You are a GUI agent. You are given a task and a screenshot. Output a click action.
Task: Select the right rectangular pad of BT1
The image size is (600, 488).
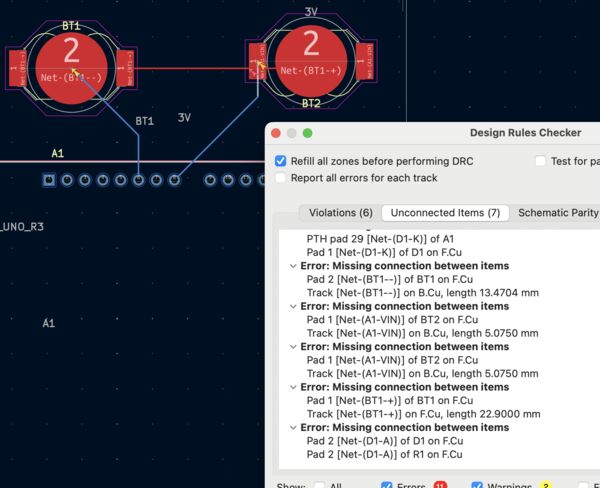[126, 68]
